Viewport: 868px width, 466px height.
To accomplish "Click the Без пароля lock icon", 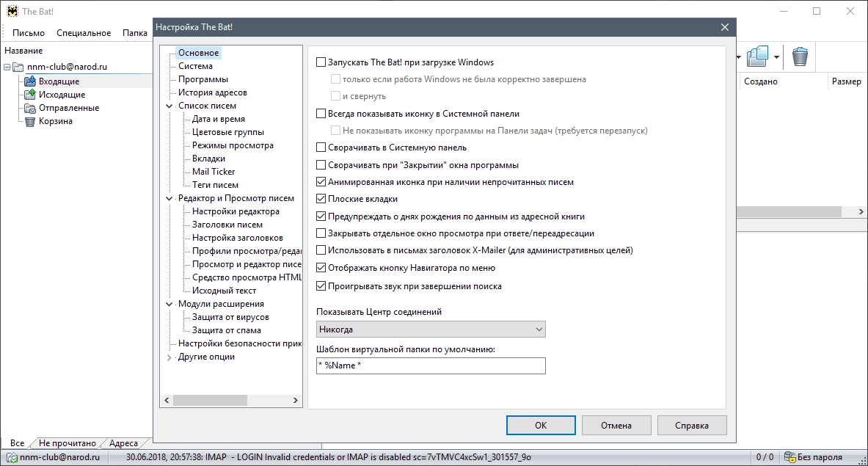I will (x=790, y=457).
